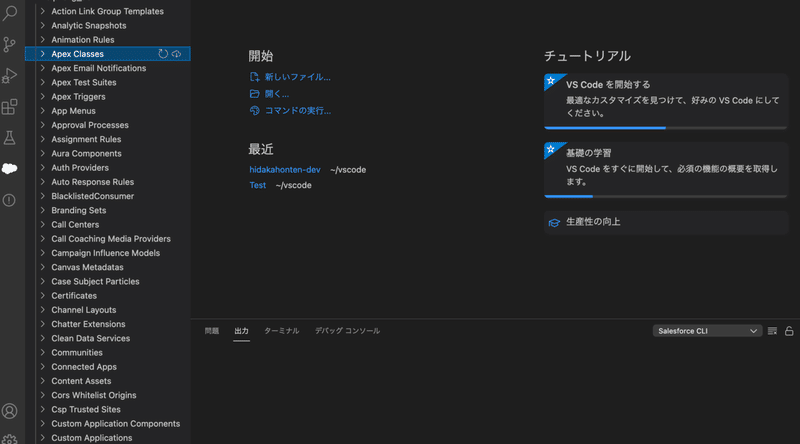Select App Menus row
This screenshot has height=444, width=800.
108,111
